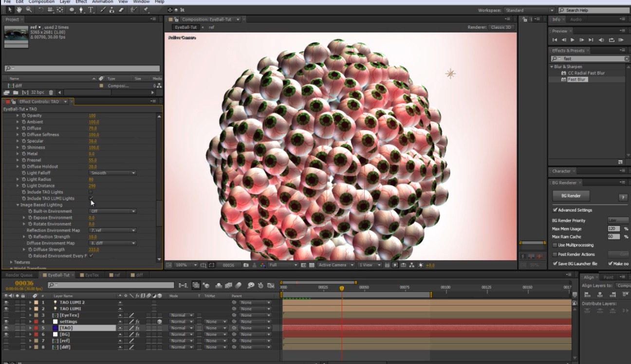The image size is (631, 364).
Task: Switch to the Audio panel tab
Action: 575,19
